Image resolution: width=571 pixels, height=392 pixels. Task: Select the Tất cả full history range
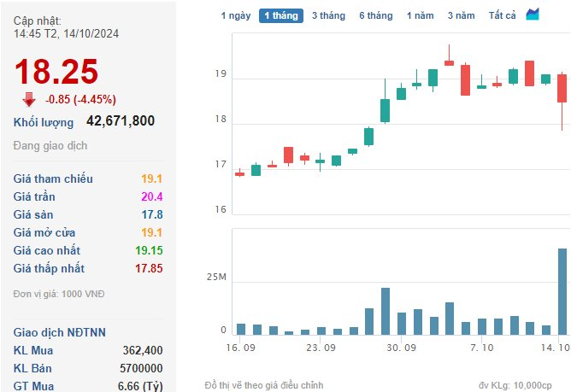point(502,15)
